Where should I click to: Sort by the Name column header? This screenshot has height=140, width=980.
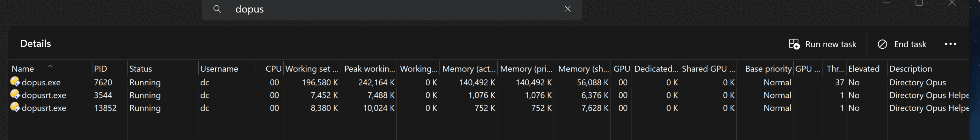coord(22,69)
